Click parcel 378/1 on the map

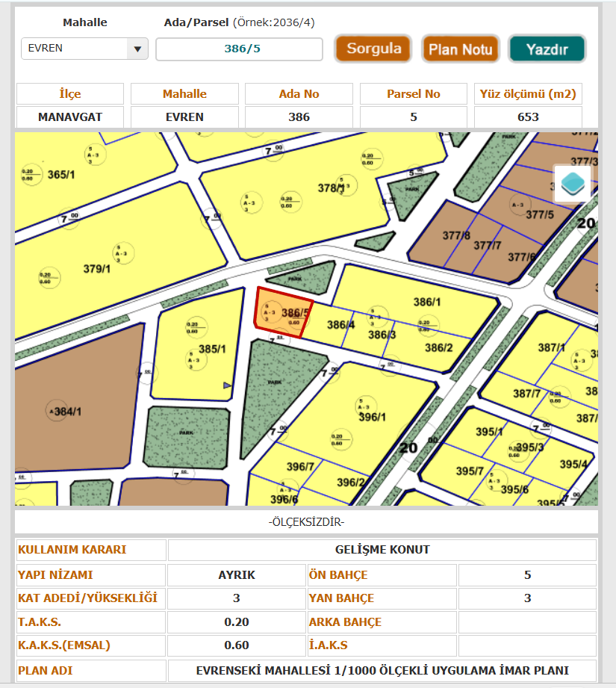[x=331, y=189]
